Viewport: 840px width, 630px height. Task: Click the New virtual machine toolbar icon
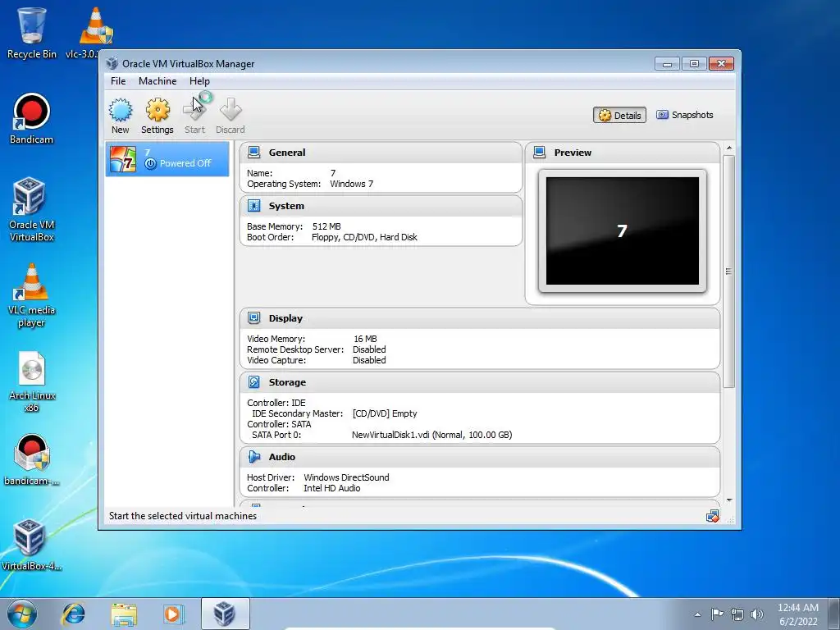[120, 110]
